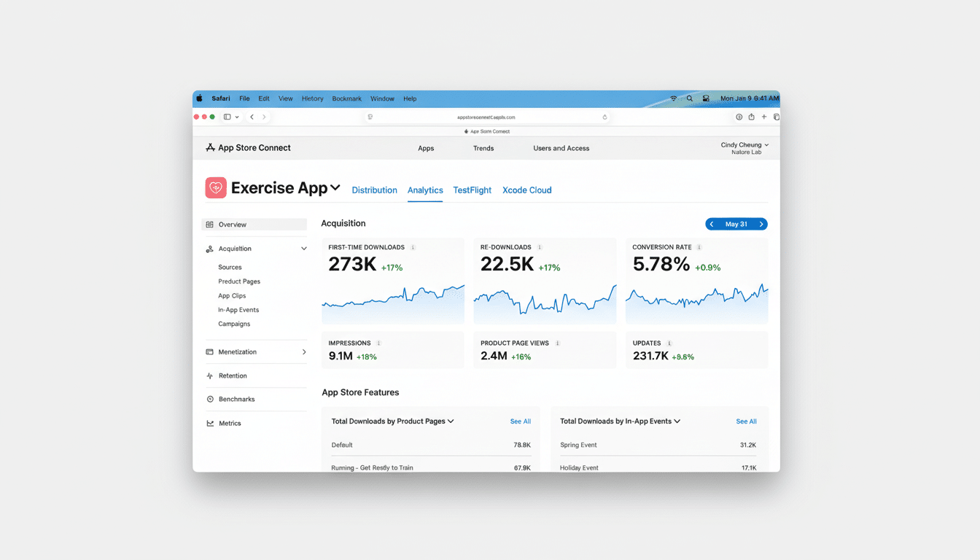Go to next date with right arrow
The width and height of the screenshot is (980, 560).
(x=761, y=225)
